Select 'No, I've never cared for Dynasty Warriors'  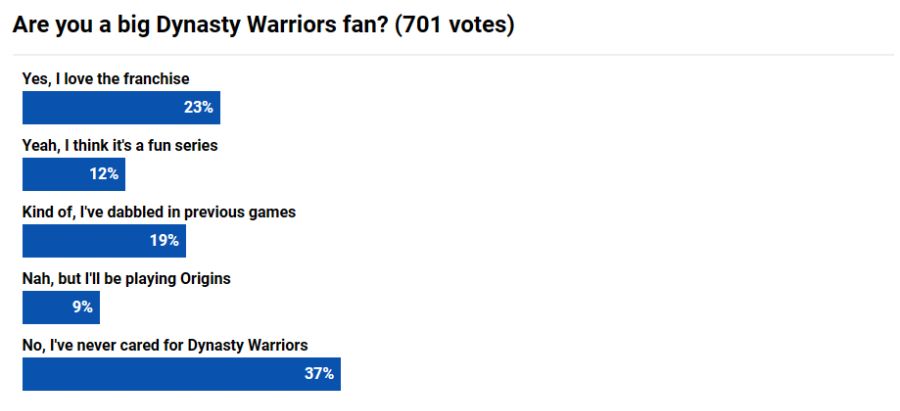165,346
